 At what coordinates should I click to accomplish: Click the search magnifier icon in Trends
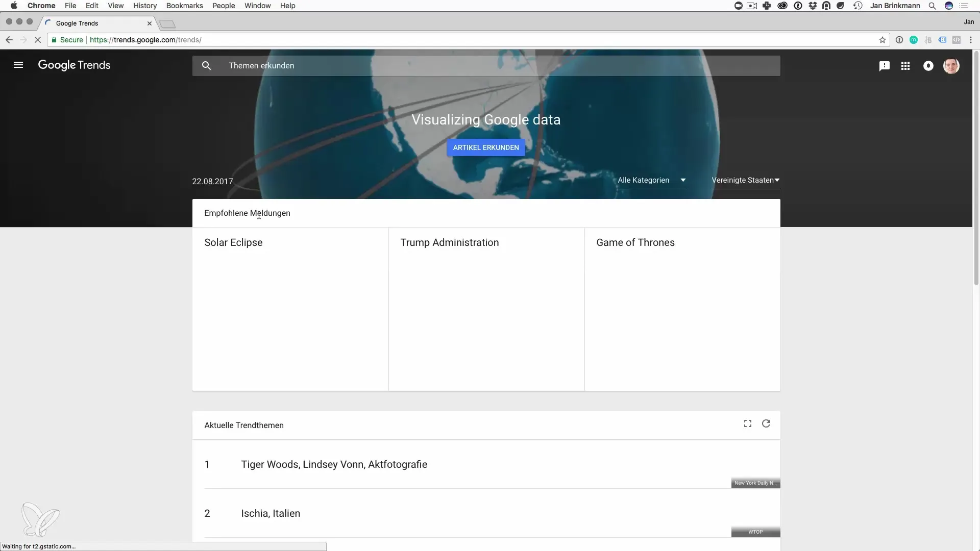coord(206,66)
